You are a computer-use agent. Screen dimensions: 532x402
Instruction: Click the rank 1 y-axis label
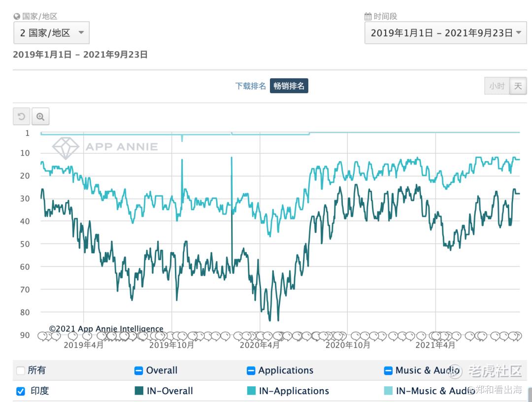(x=28, y=134)
